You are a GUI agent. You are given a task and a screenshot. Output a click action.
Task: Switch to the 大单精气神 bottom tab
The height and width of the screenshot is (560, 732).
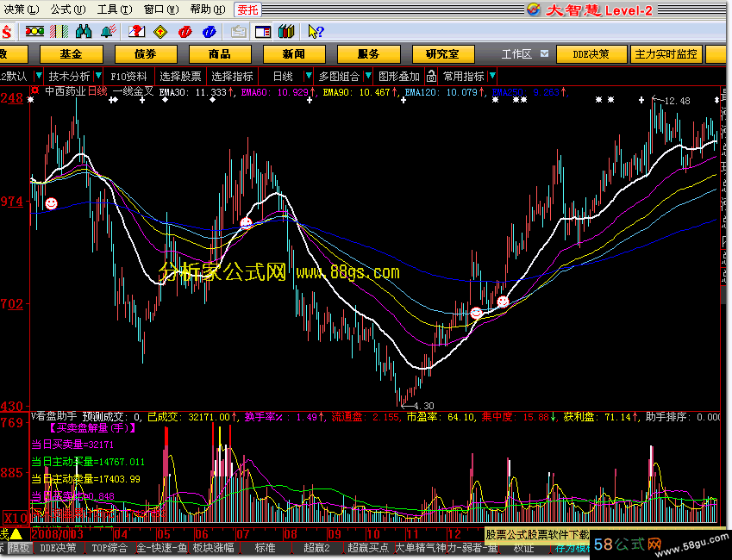coord(420,548)
